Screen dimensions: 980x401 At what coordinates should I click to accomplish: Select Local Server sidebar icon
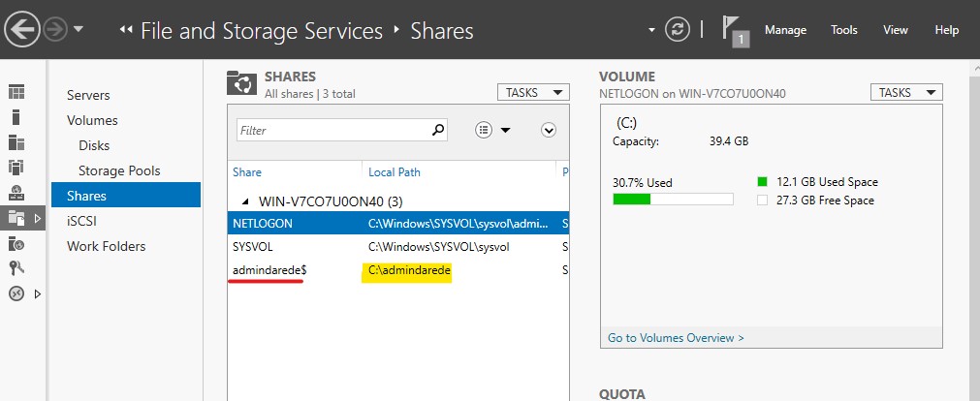[x=16, y=117]
